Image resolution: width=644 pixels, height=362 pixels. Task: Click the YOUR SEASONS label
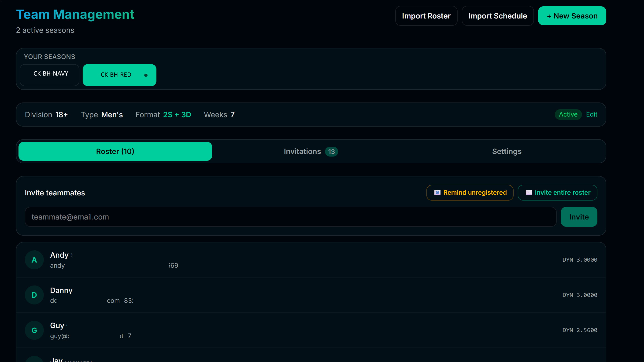pyautogui.click(x=49, y=57)
